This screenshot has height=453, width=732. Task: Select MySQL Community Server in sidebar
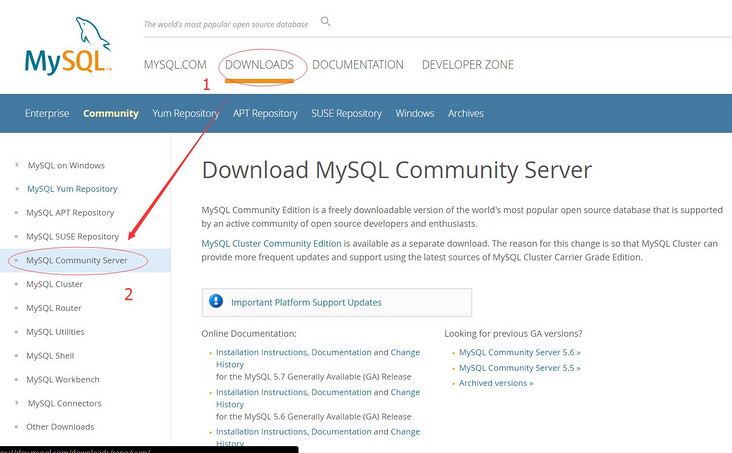tap(77, 260)
